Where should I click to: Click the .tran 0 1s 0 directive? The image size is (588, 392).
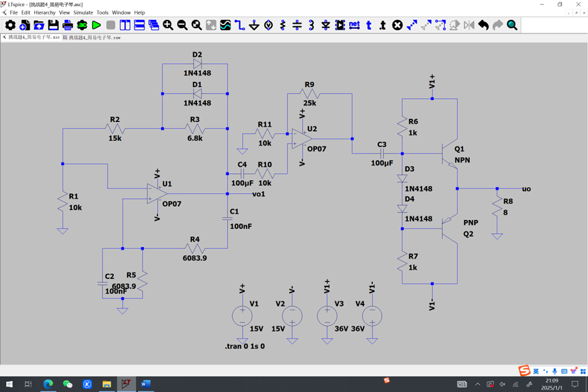245,346
